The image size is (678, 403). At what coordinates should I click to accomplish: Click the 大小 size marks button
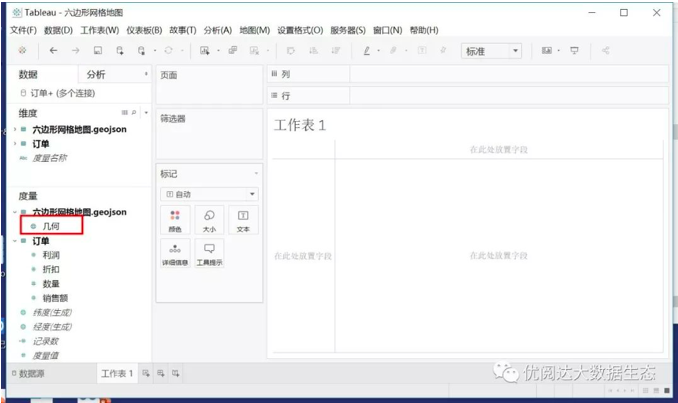point(209,220)
